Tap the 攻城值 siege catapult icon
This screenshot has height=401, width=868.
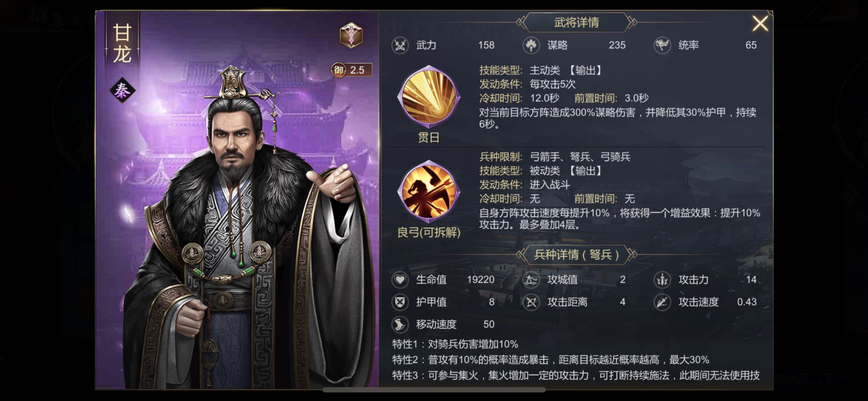click(531, 280)
